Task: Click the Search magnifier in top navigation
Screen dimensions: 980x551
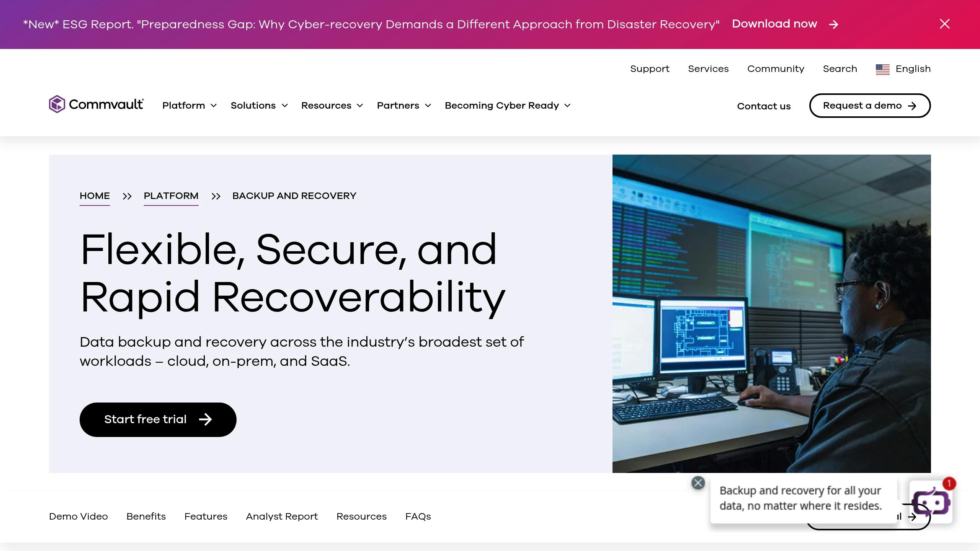Action: pos(840,69)
